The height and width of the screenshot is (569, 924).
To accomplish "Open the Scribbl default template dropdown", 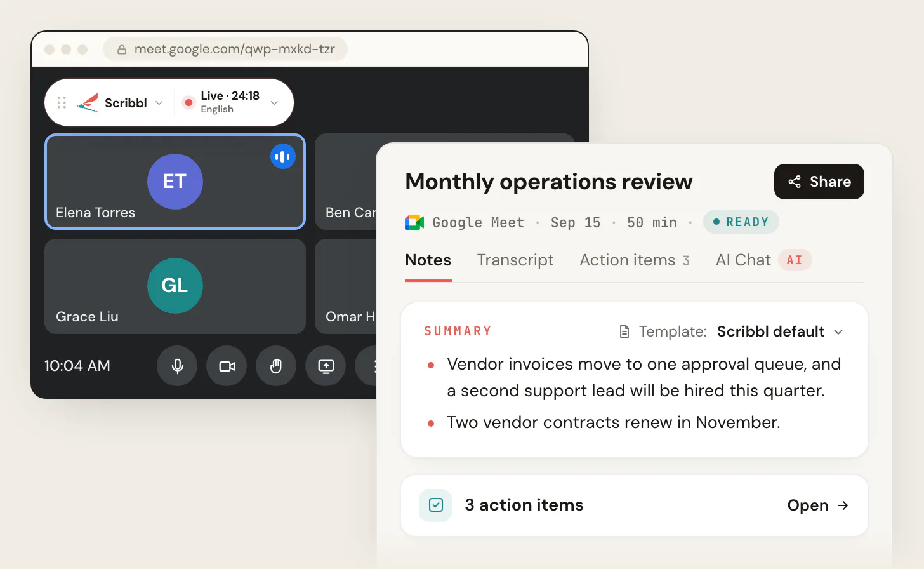I will (x=780, y=331).
